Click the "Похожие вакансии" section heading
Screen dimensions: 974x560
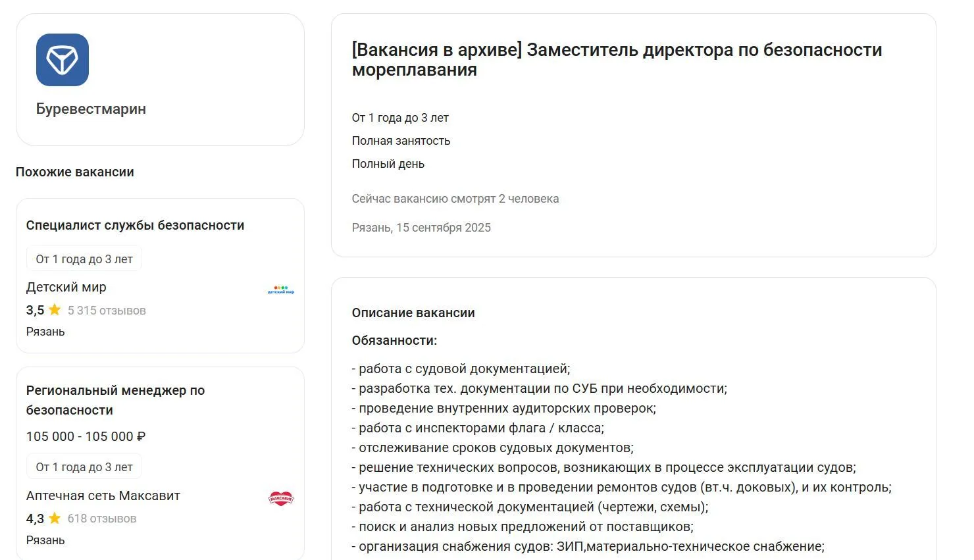click(74, 172)
